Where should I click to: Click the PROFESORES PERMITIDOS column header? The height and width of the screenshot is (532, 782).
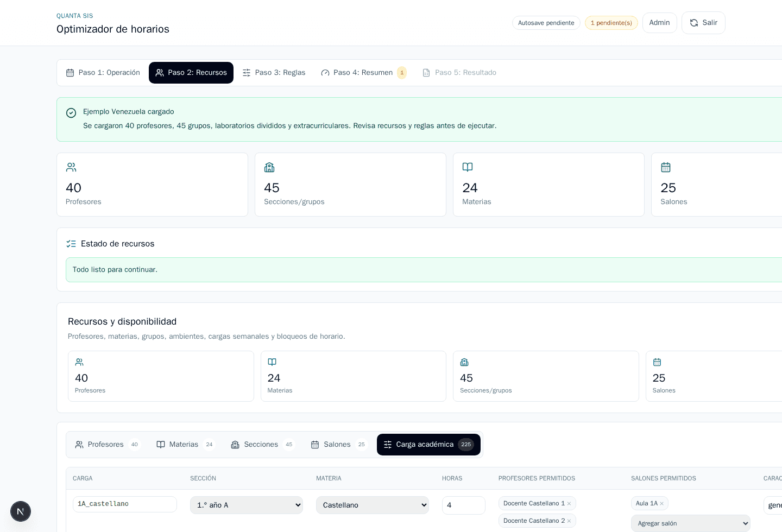click(x=537, y=479)
